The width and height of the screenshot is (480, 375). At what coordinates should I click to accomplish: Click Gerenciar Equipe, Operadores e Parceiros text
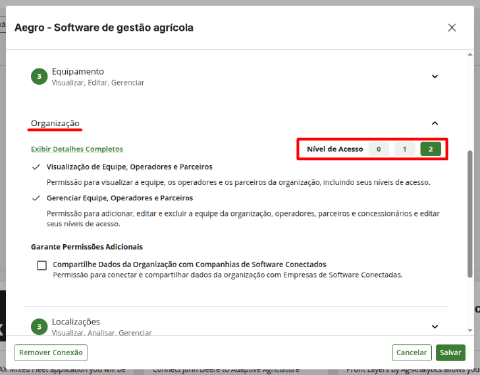120,198
